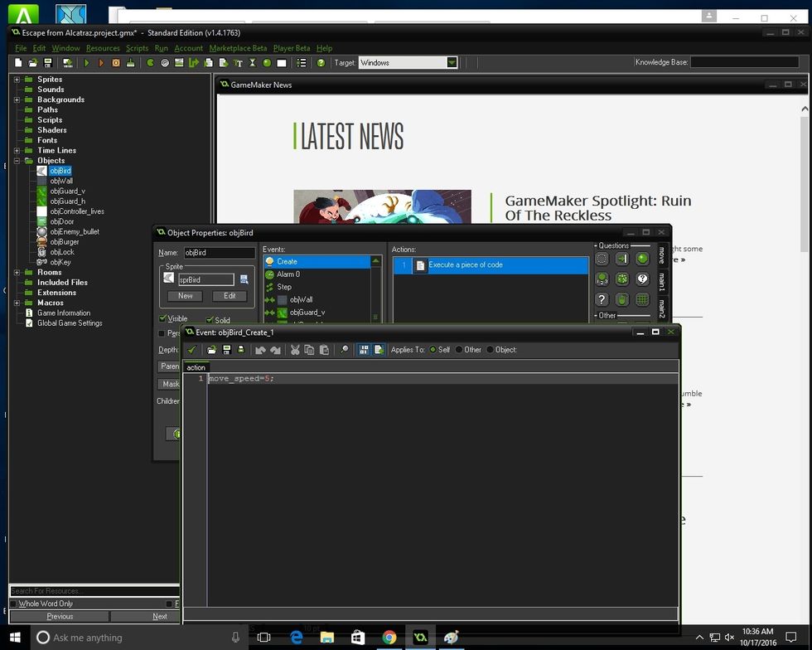The image size is (812, 650).
Task: Click the Edit sprite button
Action: 230,296
